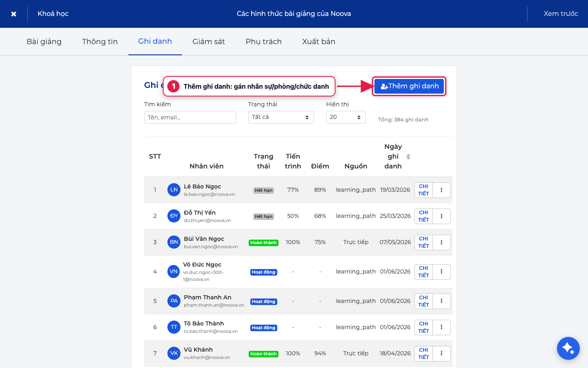The width and height of the screenshot is (588, 368).
Task: Click the TT avatar of Tô Bảo Thành
Action: tap(174, 327)
